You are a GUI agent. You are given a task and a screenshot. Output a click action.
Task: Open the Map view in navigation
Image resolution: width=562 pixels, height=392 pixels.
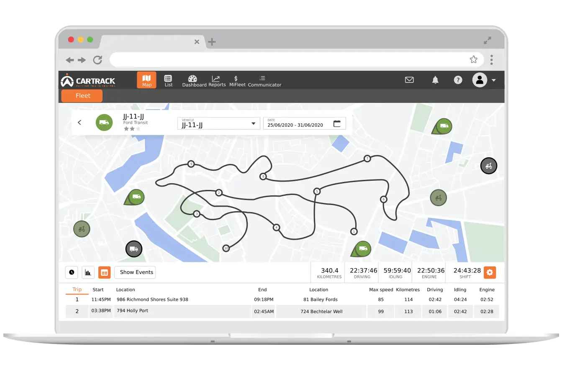point(146,80)
